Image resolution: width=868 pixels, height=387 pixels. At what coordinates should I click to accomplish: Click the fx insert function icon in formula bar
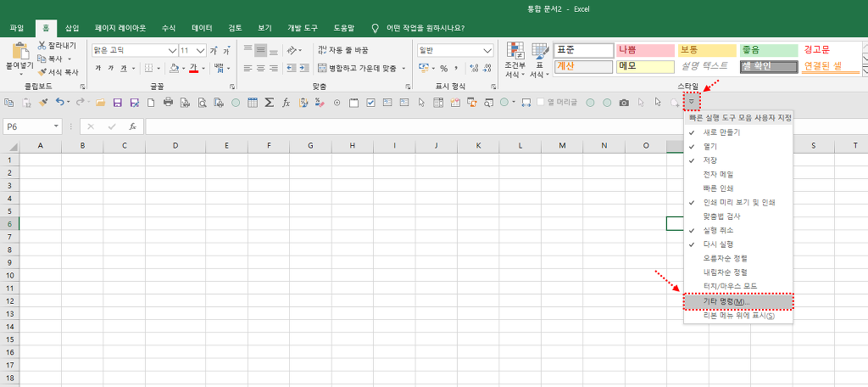(132, 126)
